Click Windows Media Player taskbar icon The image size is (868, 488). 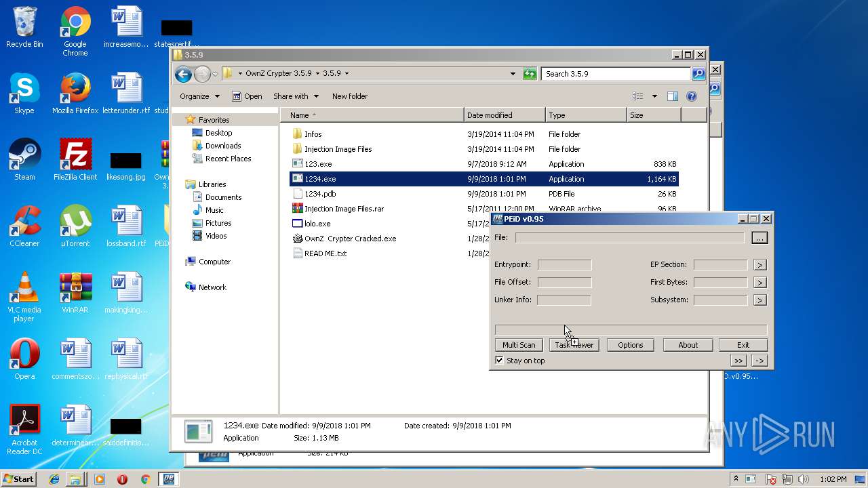[x=100, y=479]
